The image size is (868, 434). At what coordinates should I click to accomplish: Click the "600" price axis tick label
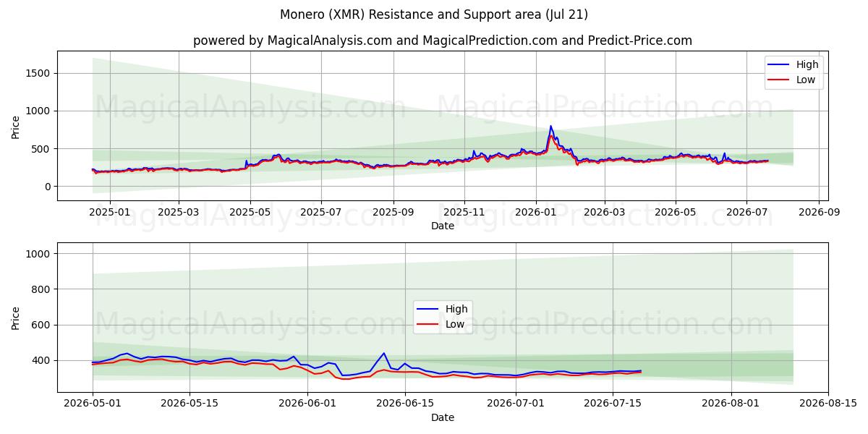coord(41,325)
